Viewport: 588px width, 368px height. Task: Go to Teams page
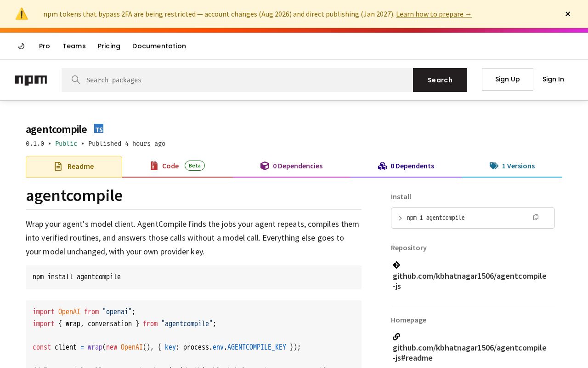click(74, 46)
